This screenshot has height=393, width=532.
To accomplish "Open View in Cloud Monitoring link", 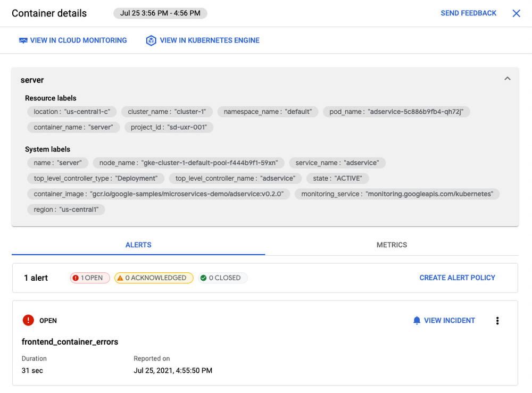I will click(73, 40).
